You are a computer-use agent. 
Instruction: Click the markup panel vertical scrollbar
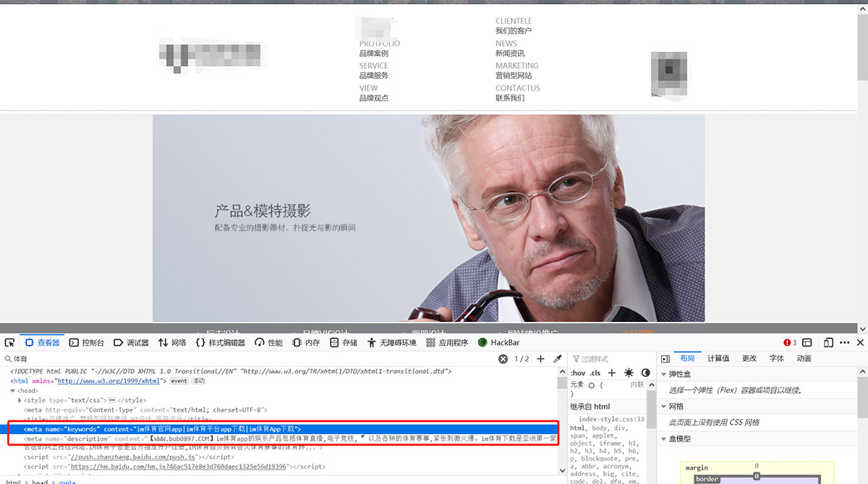click(x=562, y=421)
